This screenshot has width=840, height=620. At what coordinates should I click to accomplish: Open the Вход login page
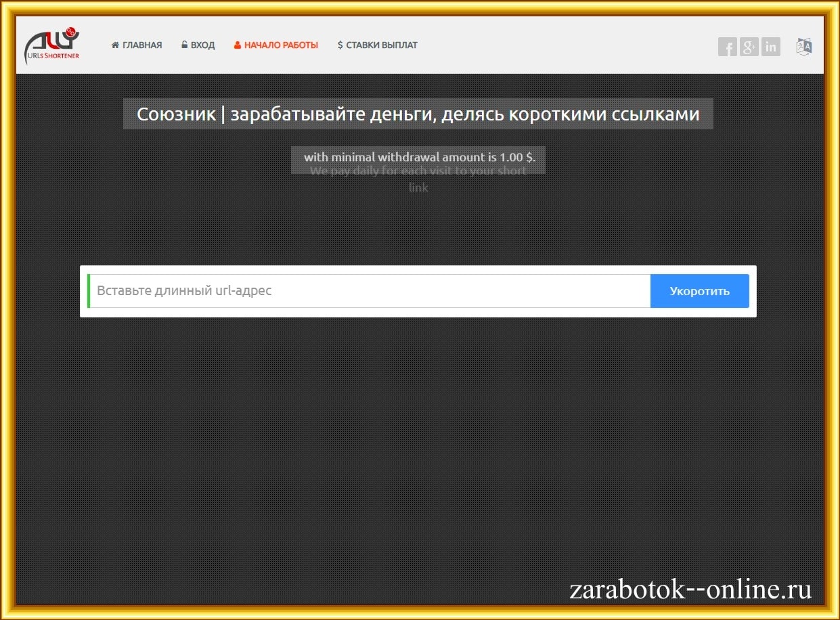(202, 45)
